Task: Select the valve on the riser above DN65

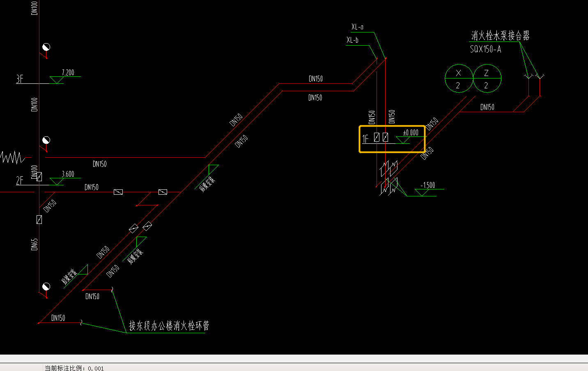Action: click(x=39, y=220)
